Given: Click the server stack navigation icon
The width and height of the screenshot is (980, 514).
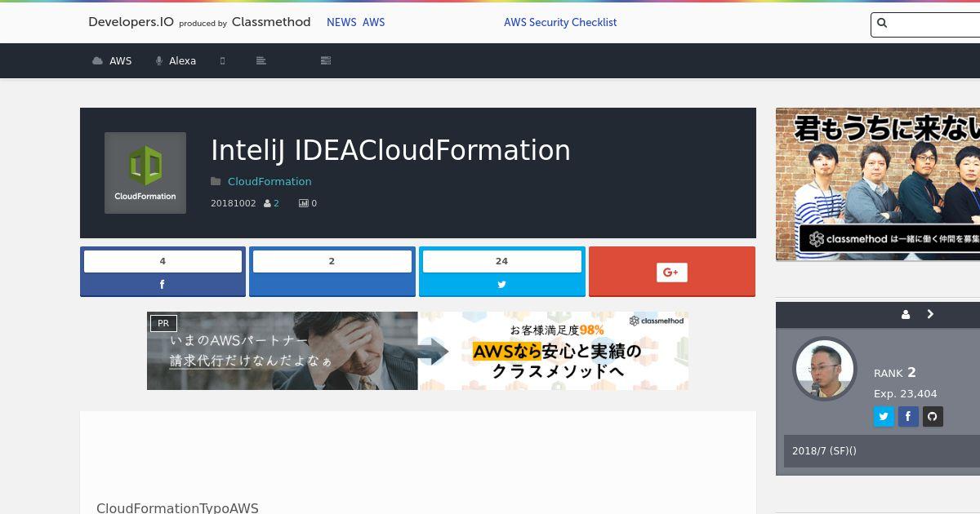Looking at the screenshot, I should click(326, 60).
